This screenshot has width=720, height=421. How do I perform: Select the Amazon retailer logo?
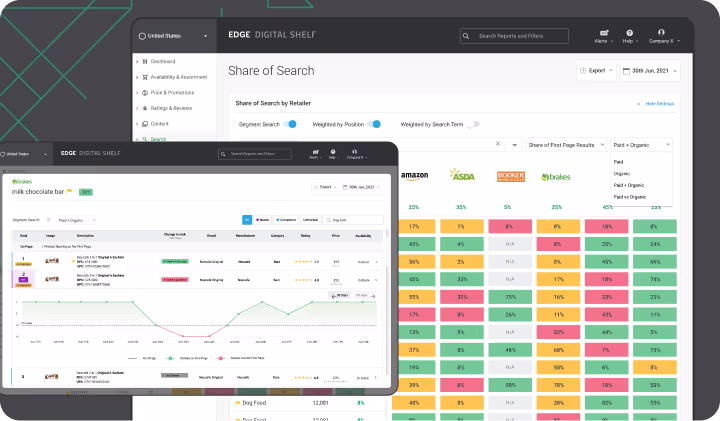(x=414, y=176)
